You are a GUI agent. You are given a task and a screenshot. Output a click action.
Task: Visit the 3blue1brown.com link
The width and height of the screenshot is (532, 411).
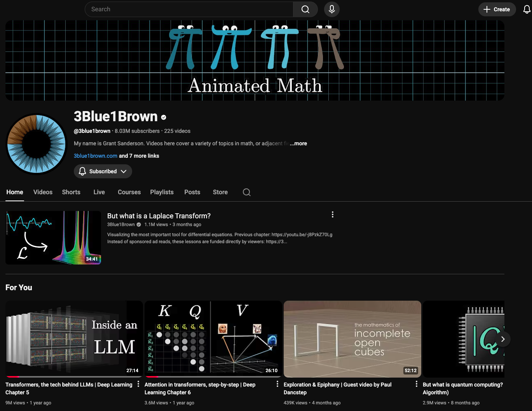click(x=96, y=156)
